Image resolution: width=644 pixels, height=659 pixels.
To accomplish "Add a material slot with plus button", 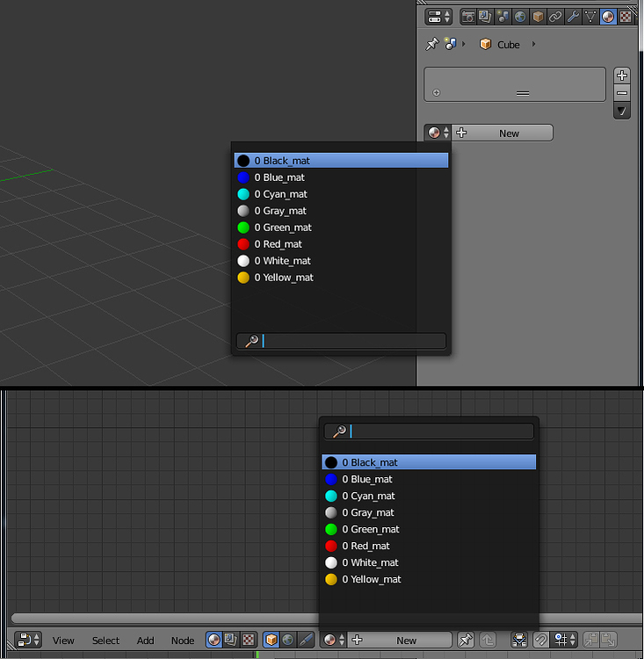I will 622,76.
